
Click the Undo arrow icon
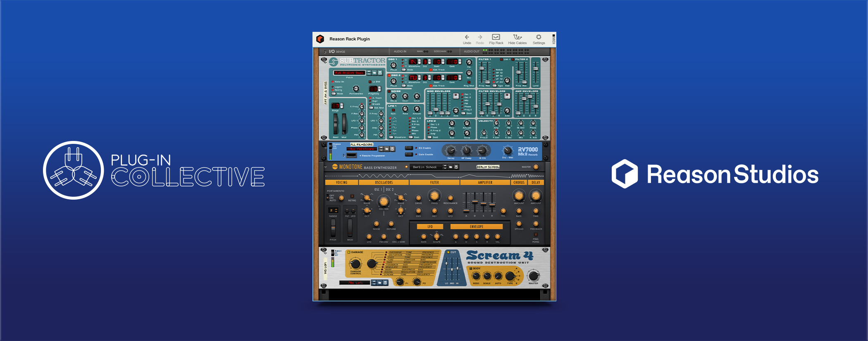(x=467, y=37)
